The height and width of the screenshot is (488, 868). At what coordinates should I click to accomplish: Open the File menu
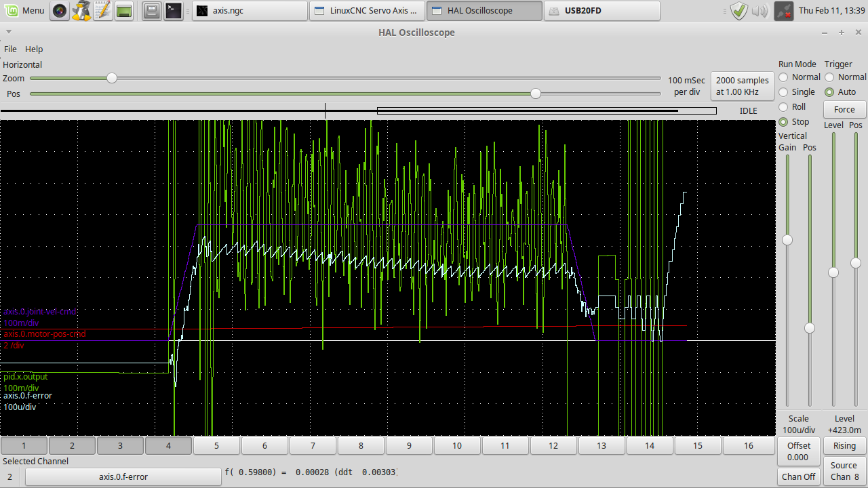pyautogui.click(x=10, y=49)
